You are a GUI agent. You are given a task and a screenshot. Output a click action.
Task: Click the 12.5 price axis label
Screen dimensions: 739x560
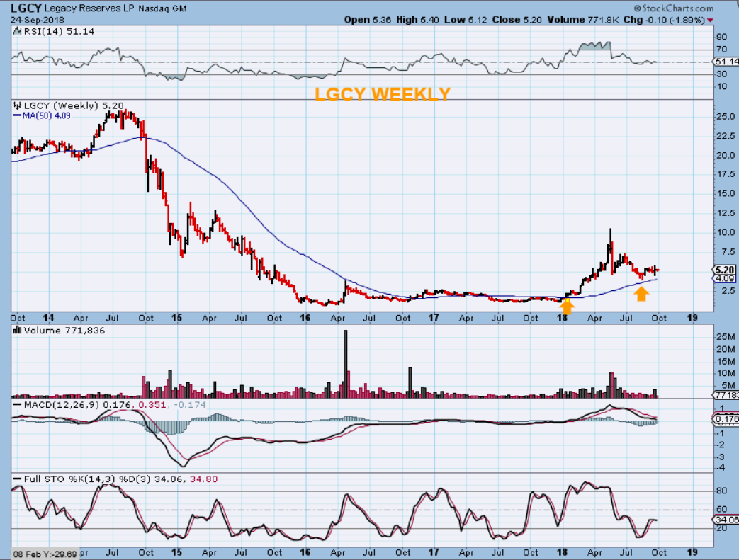(x=726, y=213)
